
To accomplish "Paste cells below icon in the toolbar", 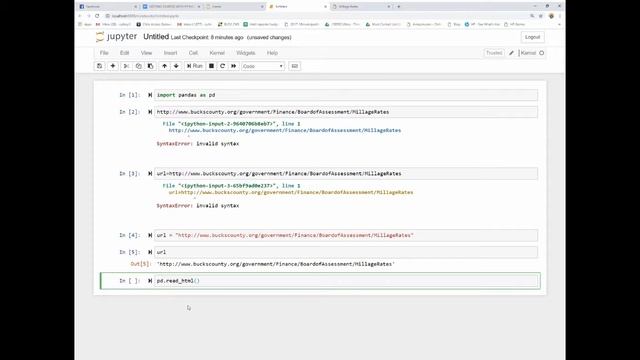I will pos(151,66).
